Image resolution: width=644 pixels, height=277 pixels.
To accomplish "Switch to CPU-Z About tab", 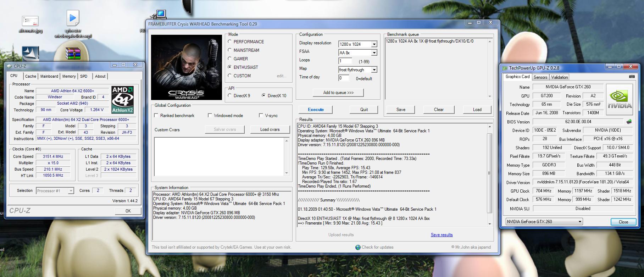I will pyautogui.click(x=100, y=76).
